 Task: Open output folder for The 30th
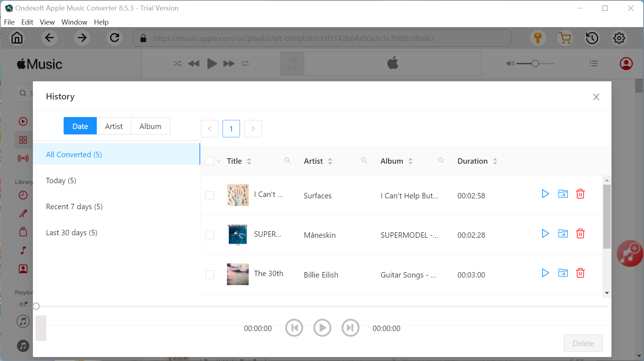point(563,273)
